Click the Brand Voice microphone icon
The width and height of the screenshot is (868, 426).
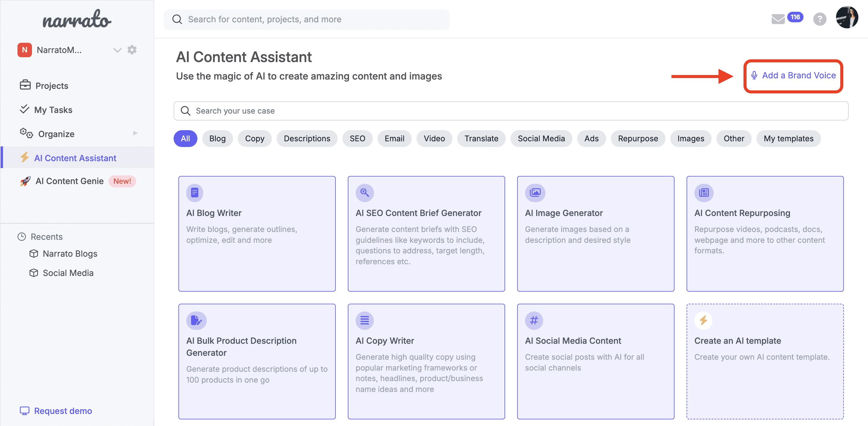pos(754,75)
